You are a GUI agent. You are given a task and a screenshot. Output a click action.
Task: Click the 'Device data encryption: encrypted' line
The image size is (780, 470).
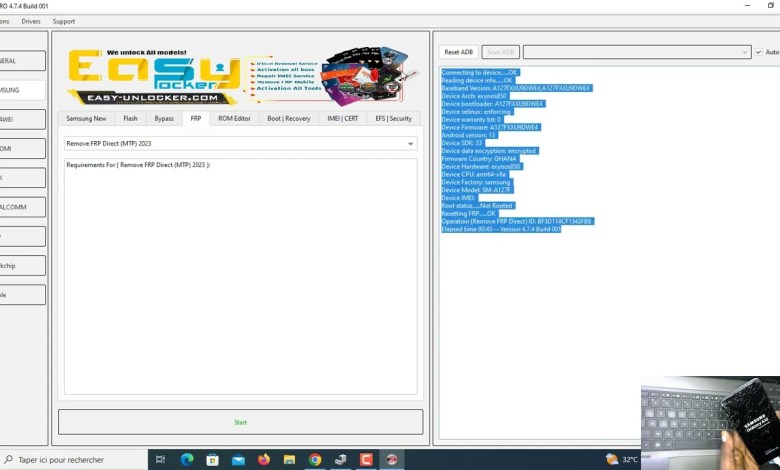489,151
